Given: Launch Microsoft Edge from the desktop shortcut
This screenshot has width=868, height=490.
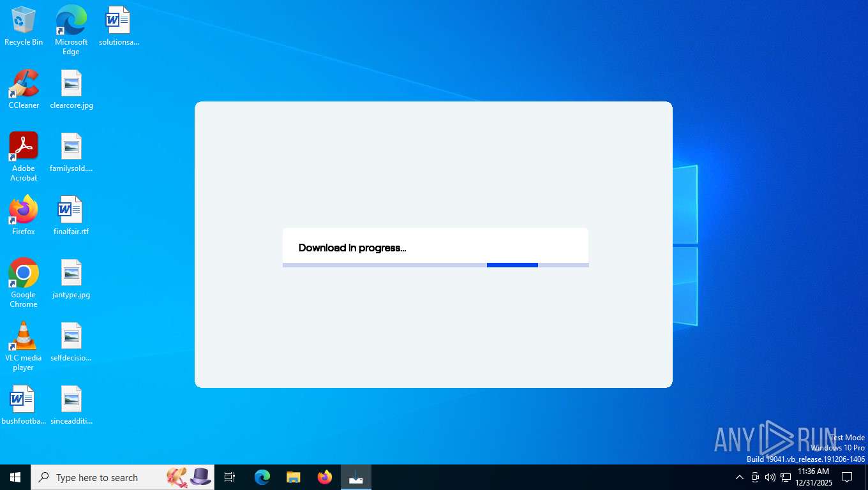Looking at the screenshot, I should click(x=71, y=30).
